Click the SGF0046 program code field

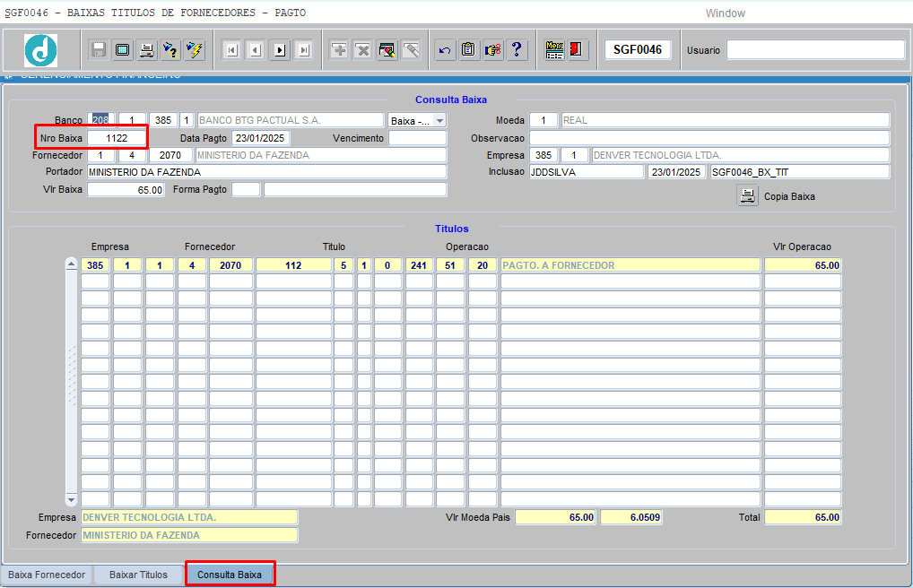click(638, 50)
